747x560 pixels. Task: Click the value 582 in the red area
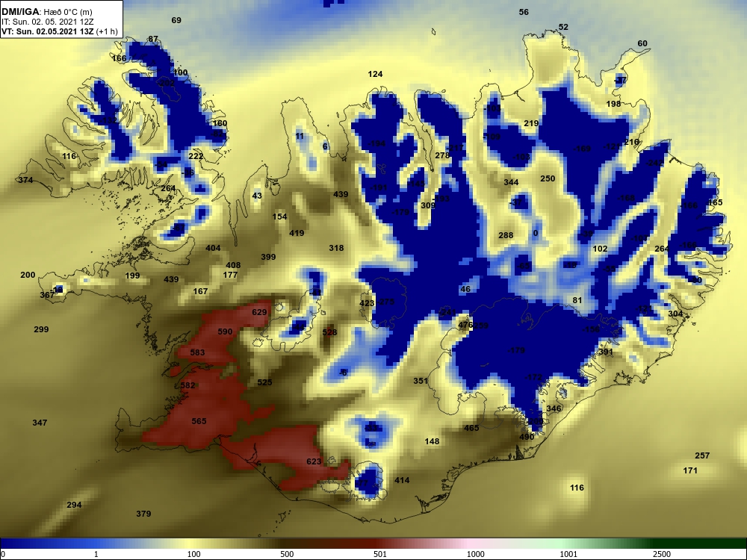187,385
